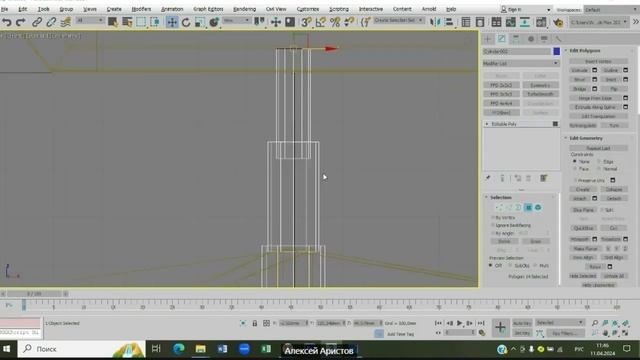Choose the Rectangular Selection Region tool
640x360 pixels.
(141, 22)
